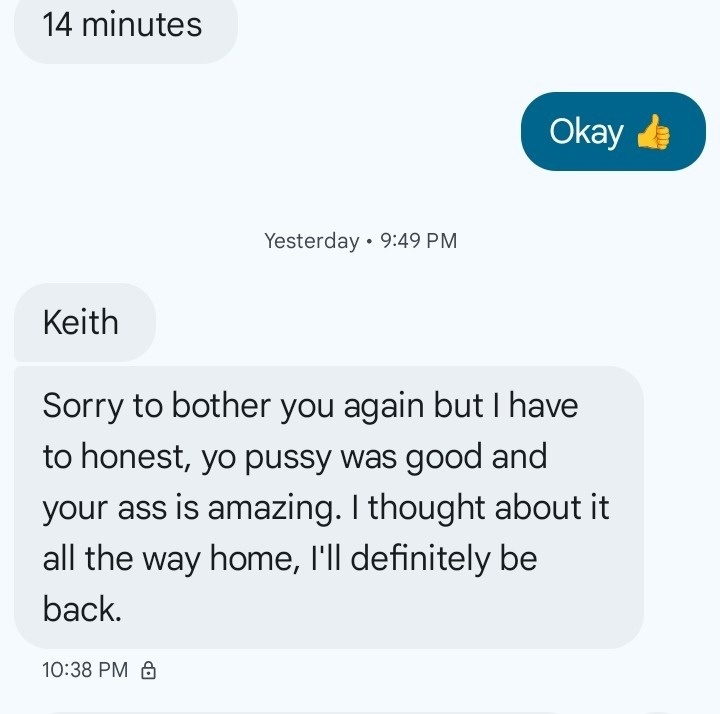Image resolution: width=720 pixels, height=714 pixels.
Task: Click the word "back." ending the message
Action: tap(82, 609)
